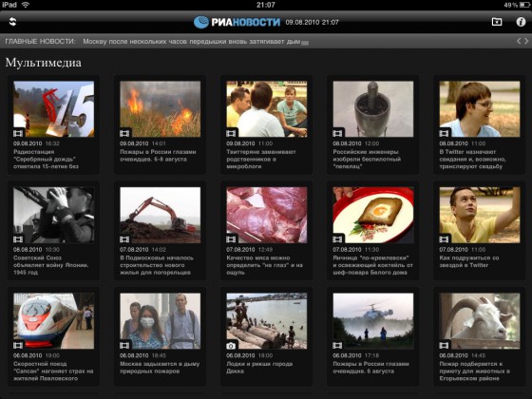Open the info icon
Viewport: 532px width, 399px height.
click(521, 22)
